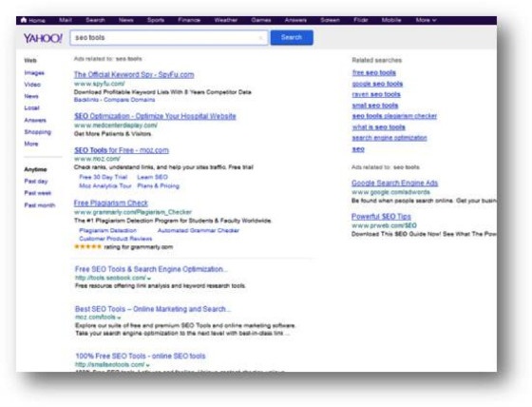This screenshot has width=532, height=407.
Task: Open 'Learn SEO' sublink
Action: click(152, 177)
